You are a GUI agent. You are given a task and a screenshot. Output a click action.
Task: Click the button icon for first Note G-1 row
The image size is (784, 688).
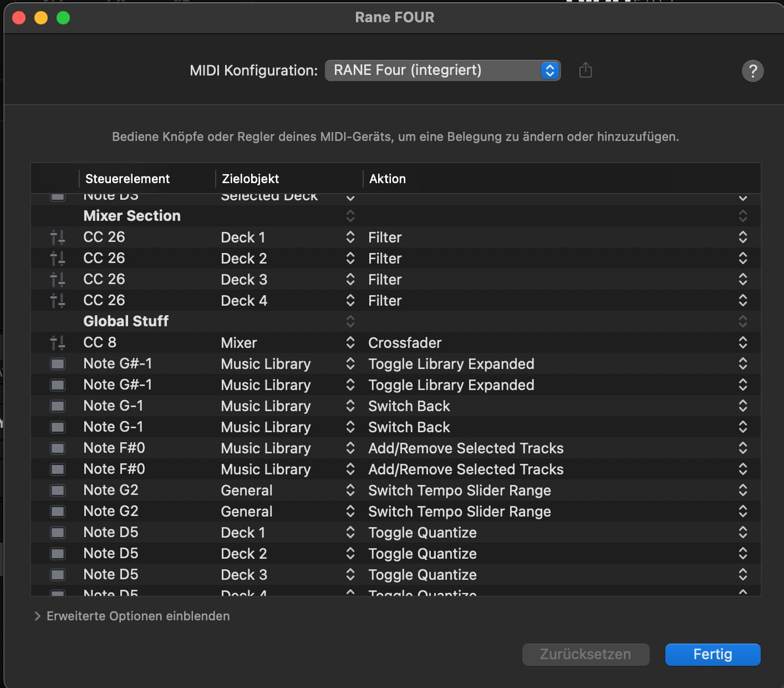coord(58,406)
